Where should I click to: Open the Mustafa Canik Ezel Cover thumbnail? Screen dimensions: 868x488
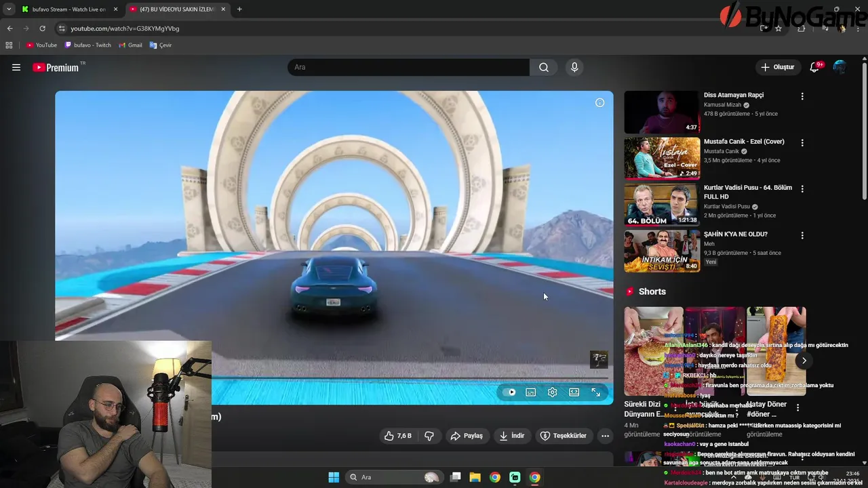point(662,159)
